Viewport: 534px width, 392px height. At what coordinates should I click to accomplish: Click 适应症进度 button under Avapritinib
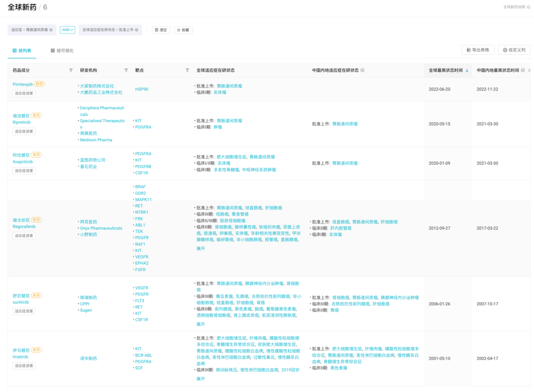[x=24, y=171]
